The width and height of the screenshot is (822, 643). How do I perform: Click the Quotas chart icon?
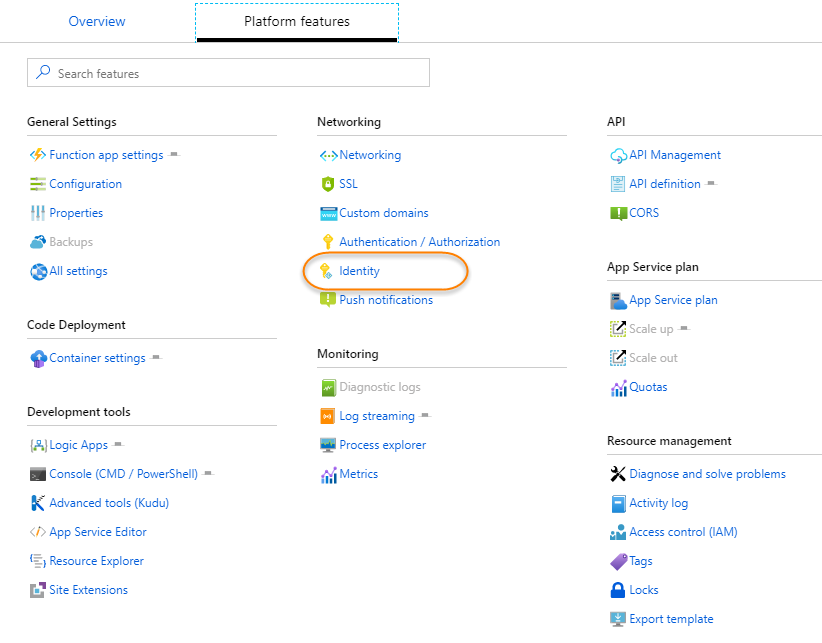pos(618,387)
